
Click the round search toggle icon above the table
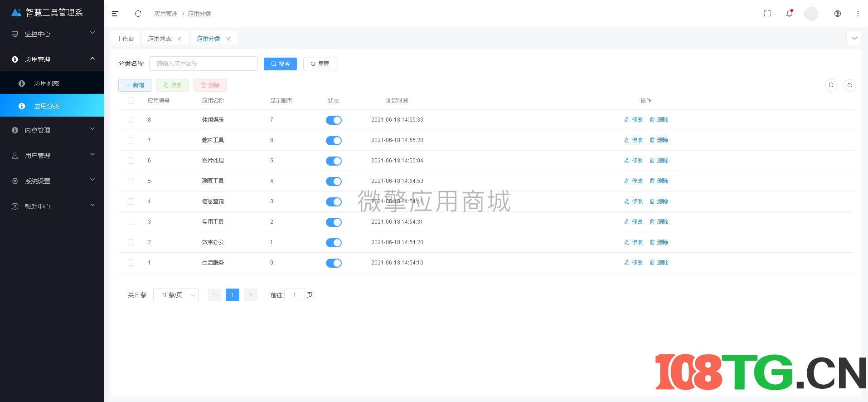coord(831,85)
